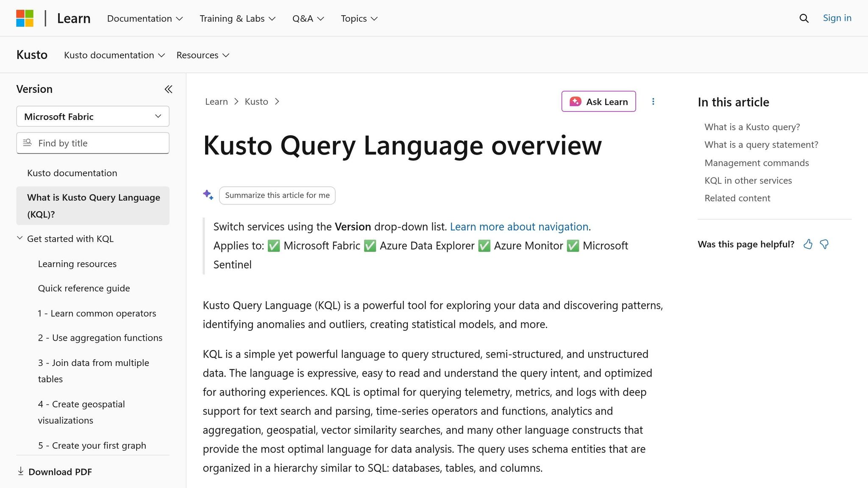Click the Kusto breadcrumb link
This screenshot has height=488, width=868.
tap(256, 102)
